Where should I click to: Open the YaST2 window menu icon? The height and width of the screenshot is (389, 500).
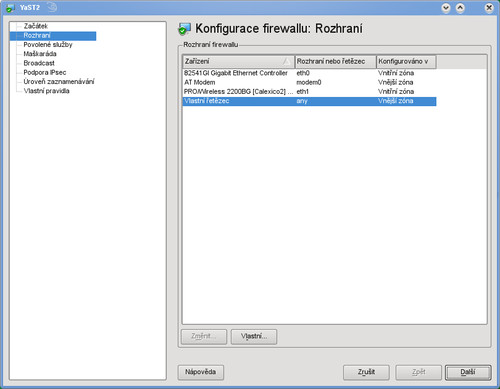pos(11,7)
